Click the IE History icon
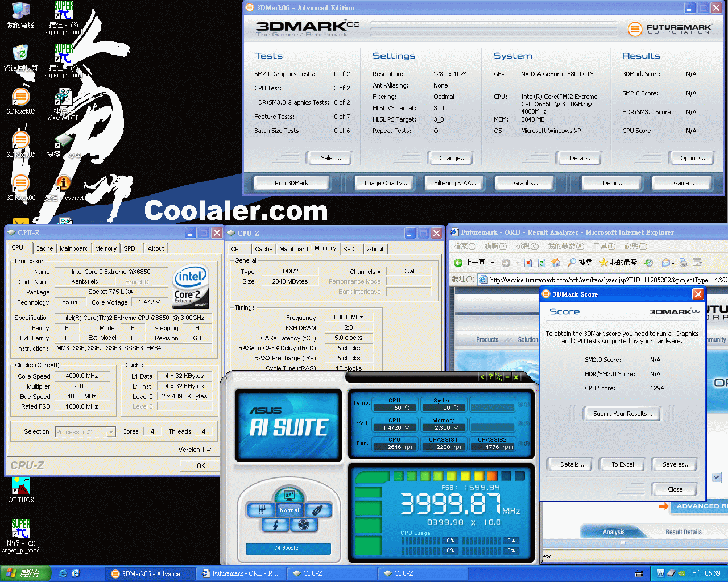The height and width of the screenshot is (582, 728). click(x=648, y=263)
